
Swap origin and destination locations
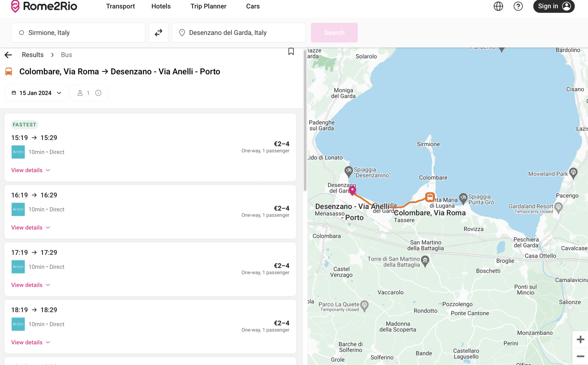158,33
